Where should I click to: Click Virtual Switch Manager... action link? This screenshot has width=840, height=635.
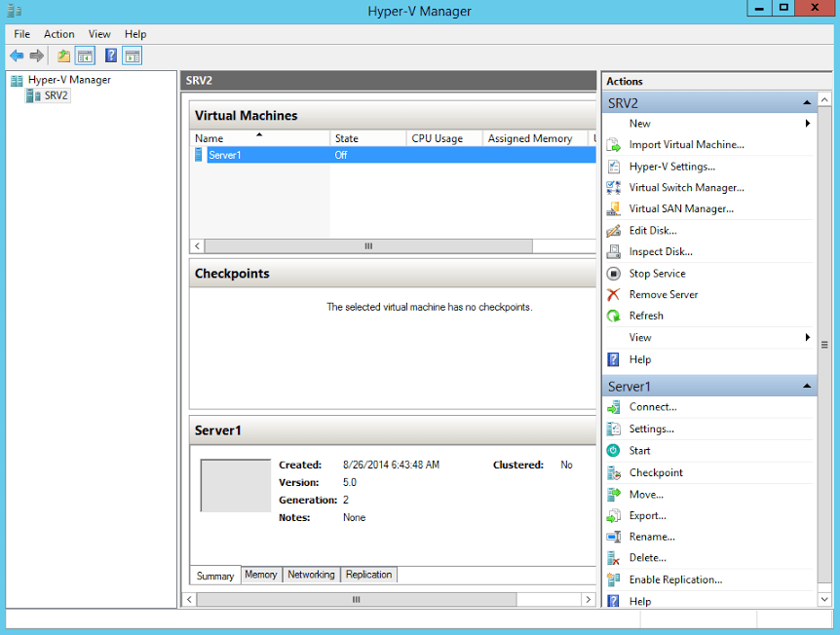tap(686, 187)
